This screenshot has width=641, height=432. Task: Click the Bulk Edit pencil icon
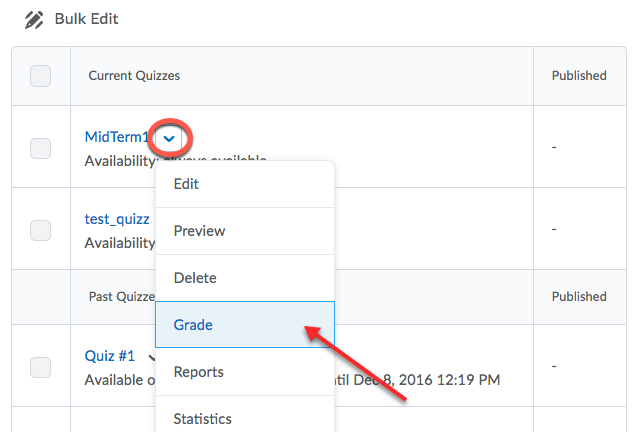pos(34,20)
